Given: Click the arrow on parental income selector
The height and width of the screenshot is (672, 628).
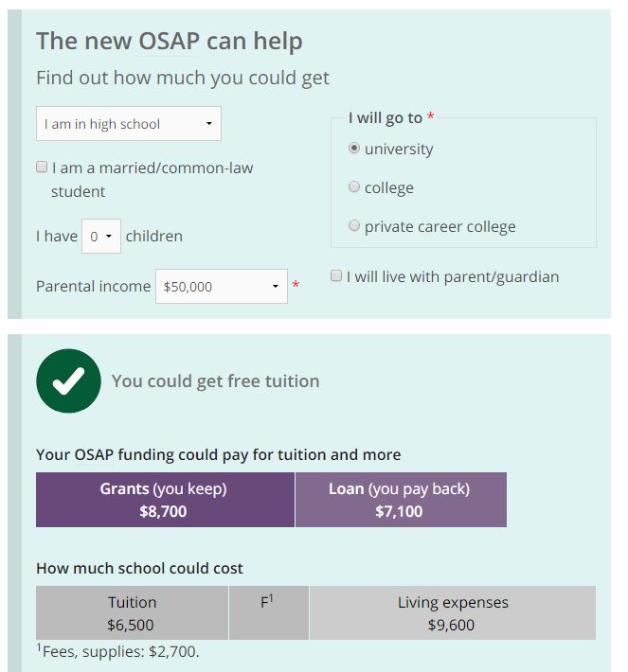Looking at the screenshot, I should pos(276,286).
